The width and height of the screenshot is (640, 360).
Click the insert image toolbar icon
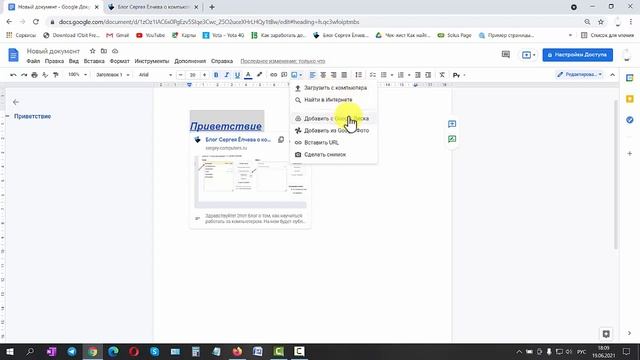coord(294,75)
